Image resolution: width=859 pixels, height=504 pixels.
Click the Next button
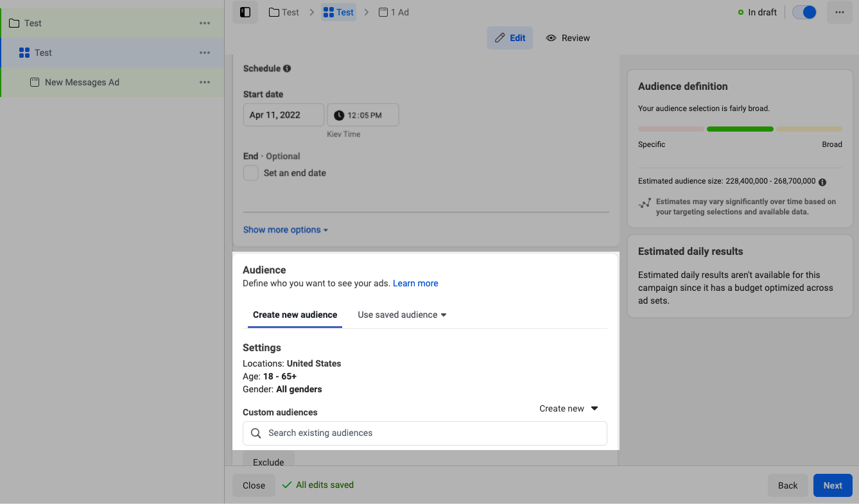[x=832, y=485]
